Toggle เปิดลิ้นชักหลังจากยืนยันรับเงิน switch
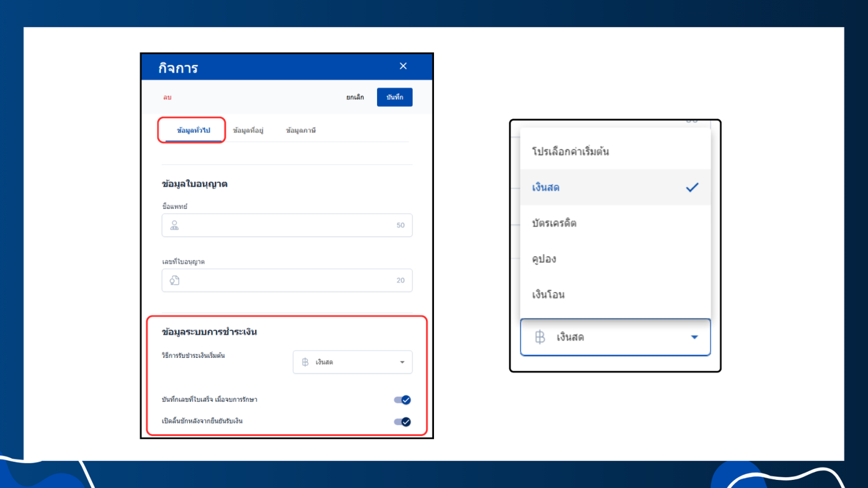The height and width of the screenshot is (488, 868). pyautogui.click(x=402, y=422)
